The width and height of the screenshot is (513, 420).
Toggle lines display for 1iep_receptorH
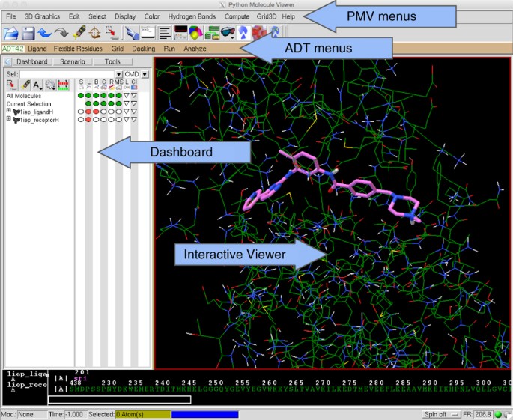(88, 119)
